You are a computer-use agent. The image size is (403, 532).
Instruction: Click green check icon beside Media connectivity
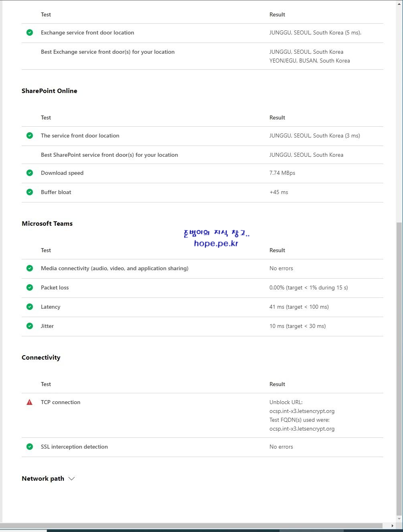[30, 268]
